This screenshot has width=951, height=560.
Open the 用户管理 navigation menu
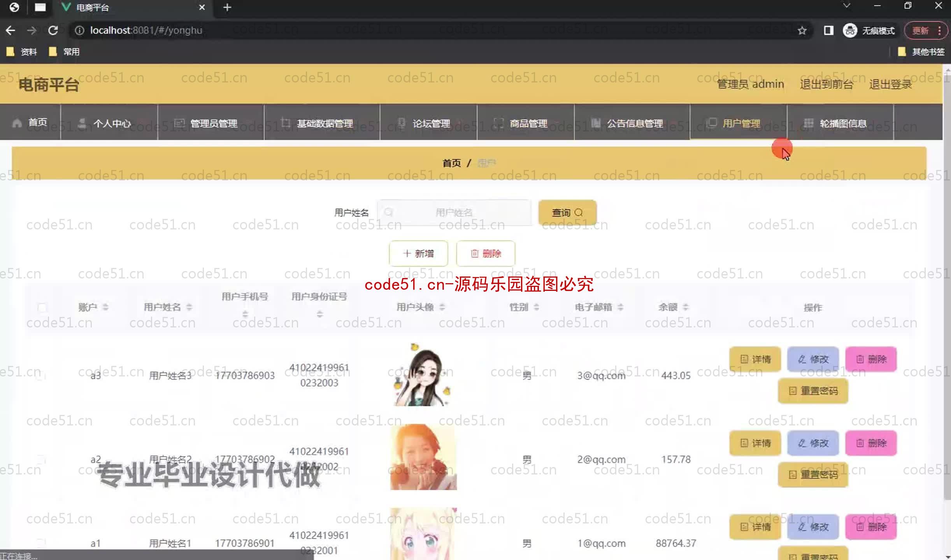click(739, 122)
